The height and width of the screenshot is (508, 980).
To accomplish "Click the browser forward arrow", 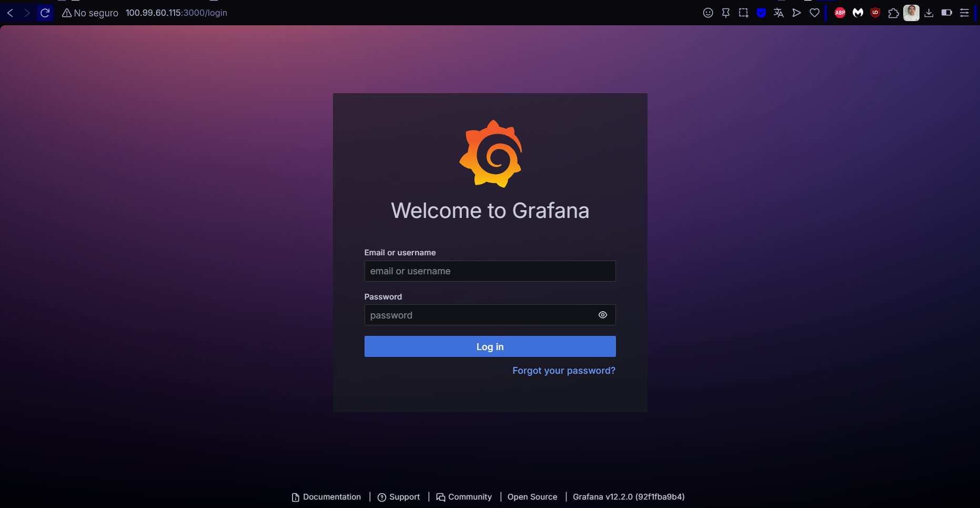I will coord(27,13).
